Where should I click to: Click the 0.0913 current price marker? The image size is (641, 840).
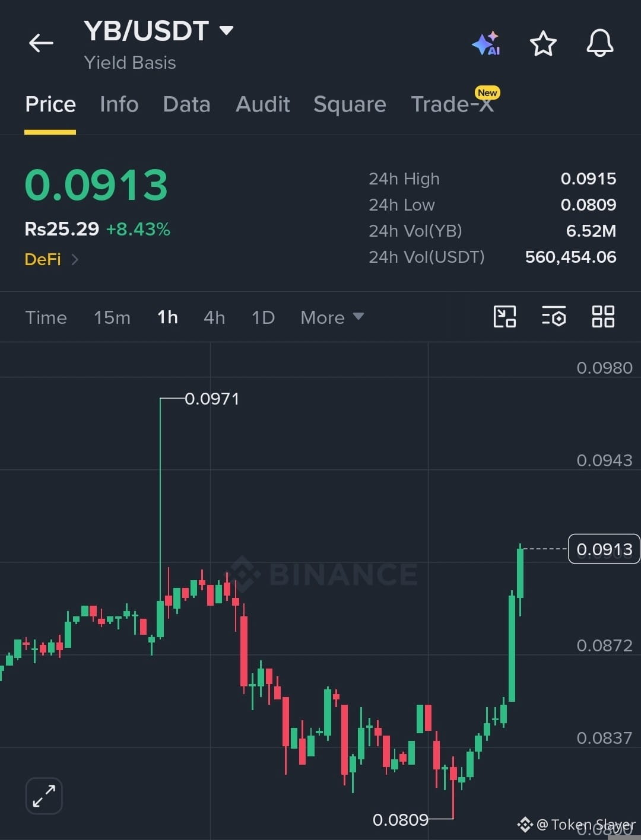(604, 549)
